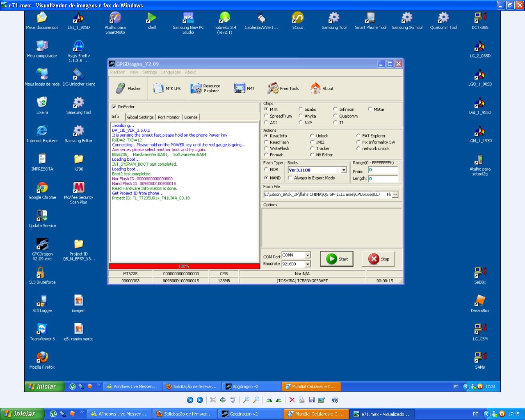
Task: Browse for flash file with the ... button
Action: point(395,194)
